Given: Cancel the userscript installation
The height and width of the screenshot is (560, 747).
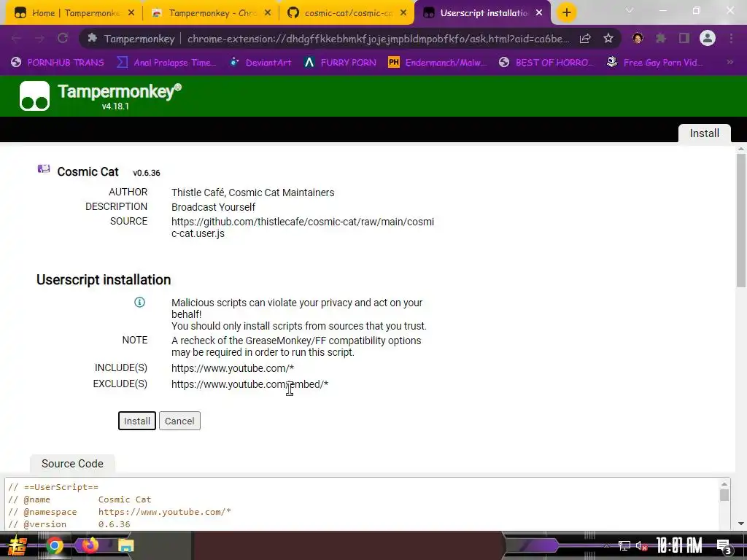Looking at the screenshot, I should (179, 421).
